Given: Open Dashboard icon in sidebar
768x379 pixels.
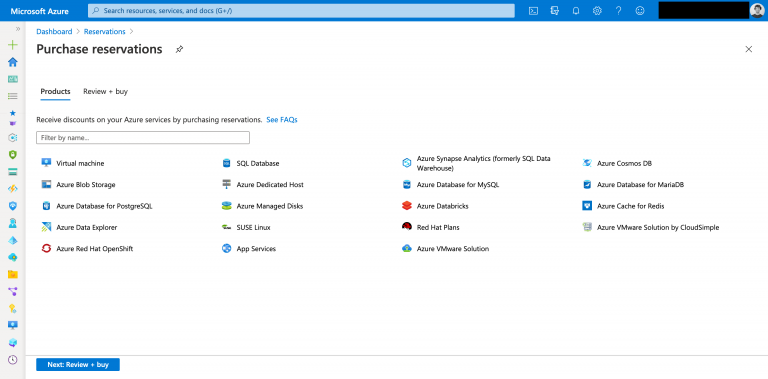Looking at the screenshot, I should [13, 79].
